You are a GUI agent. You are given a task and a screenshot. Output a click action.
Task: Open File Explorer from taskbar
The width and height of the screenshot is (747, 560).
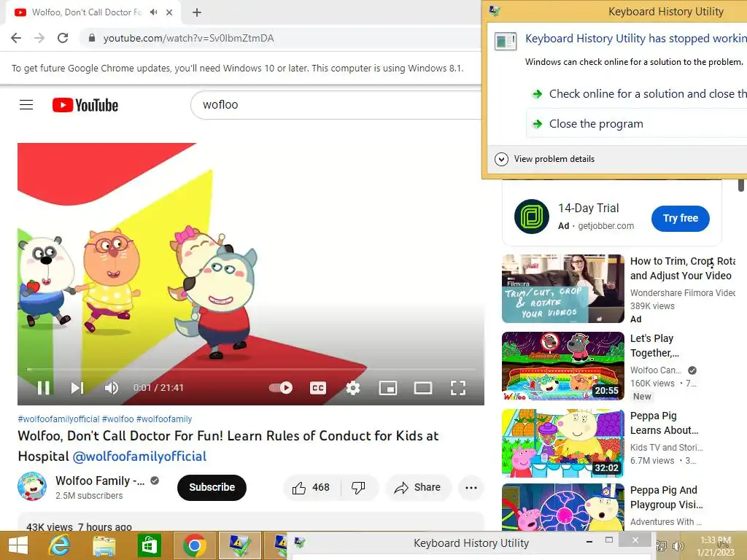[104, 545]
